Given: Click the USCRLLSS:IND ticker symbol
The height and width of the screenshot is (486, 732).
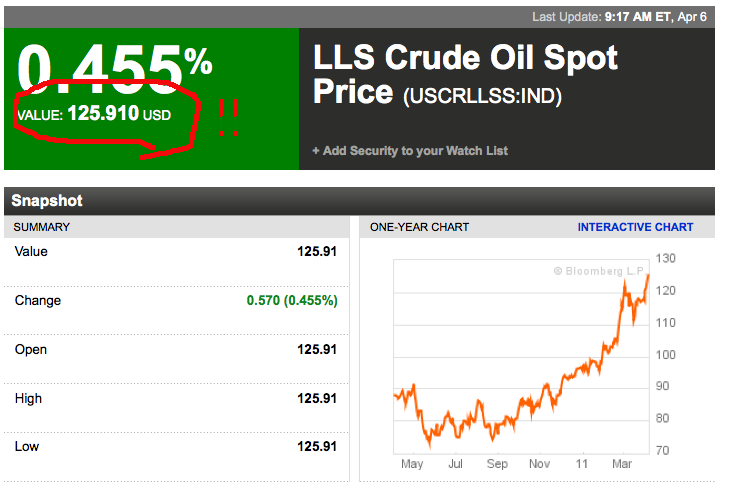Looking at the screenshot, I should click(482, 97).
